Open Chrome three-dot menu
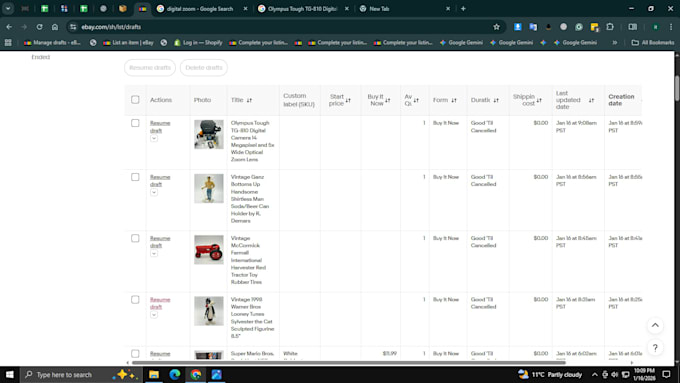Viewport: 680px width, 383px height. 671,27
